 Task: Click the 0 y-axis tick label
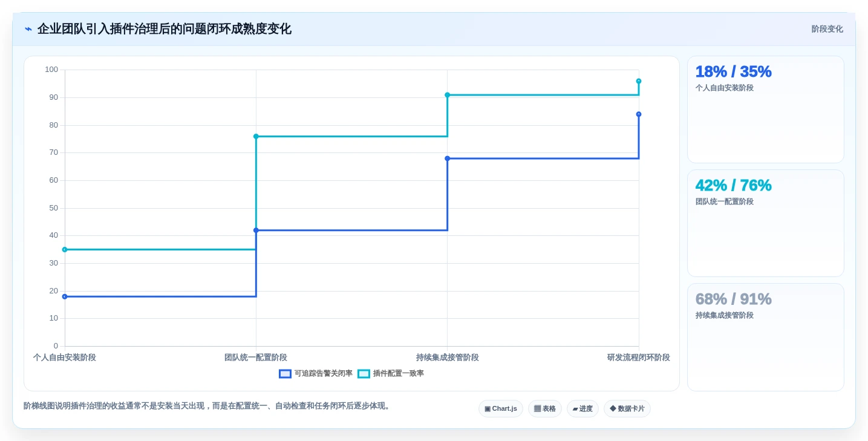pos(56,346)
